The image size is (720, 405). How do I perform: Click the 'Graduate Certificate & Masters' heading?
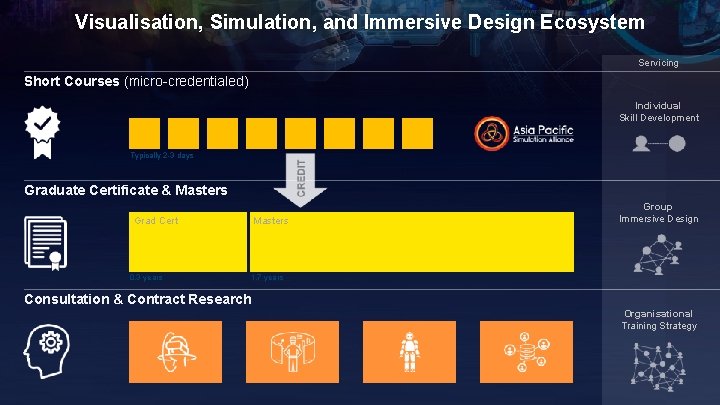(x=126, y=190)
